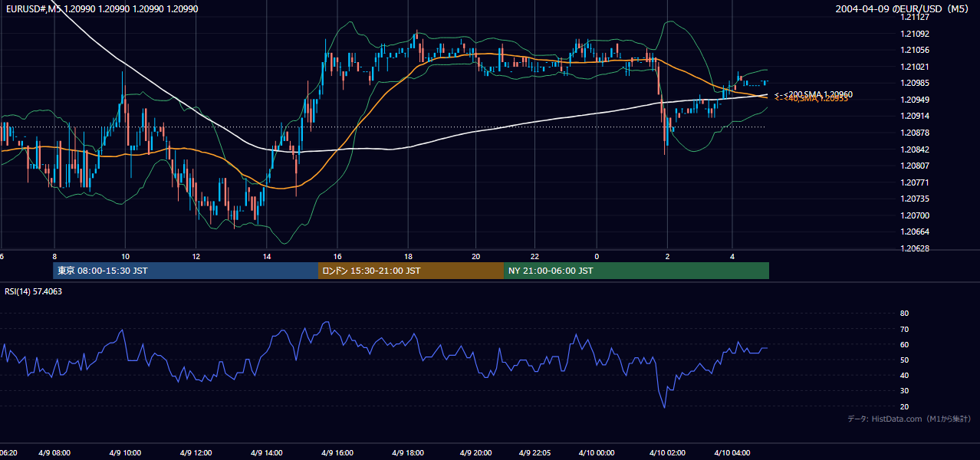
Task: Click the '2004-04-09 のEUR/USD (M5)' header
Action: coord(903,9)
